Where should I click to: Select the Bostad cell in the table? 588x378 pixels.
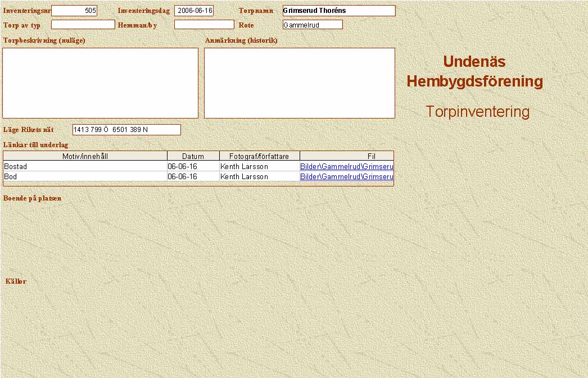84,167
